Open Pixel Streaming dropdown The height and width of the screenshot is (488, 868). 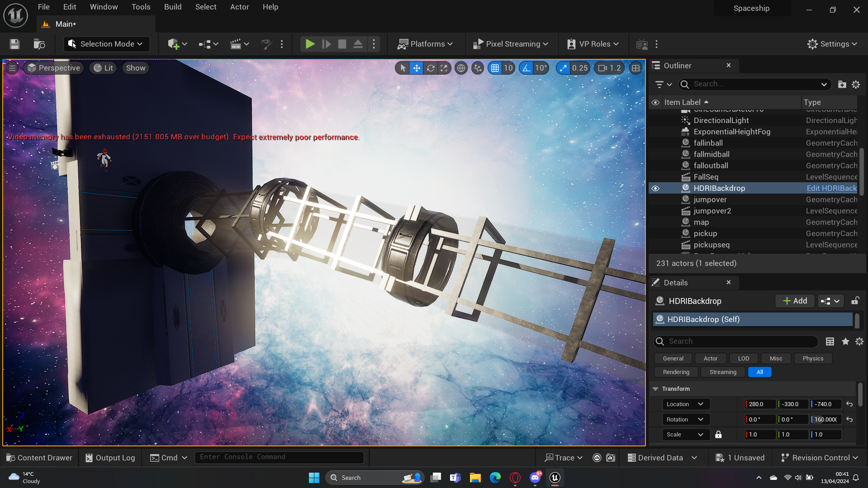click(511, 44)
